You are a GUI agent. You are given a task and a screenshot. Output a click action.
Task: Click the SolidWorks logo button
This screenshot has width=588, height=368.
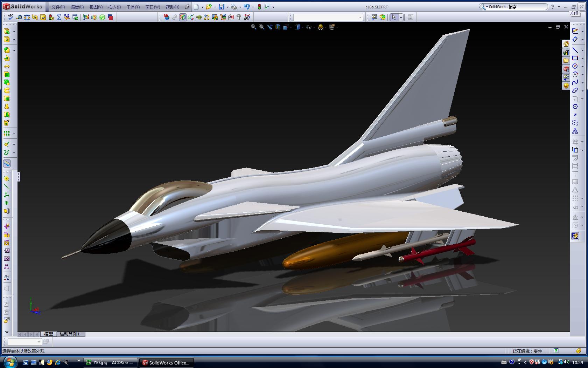point(23,6)
